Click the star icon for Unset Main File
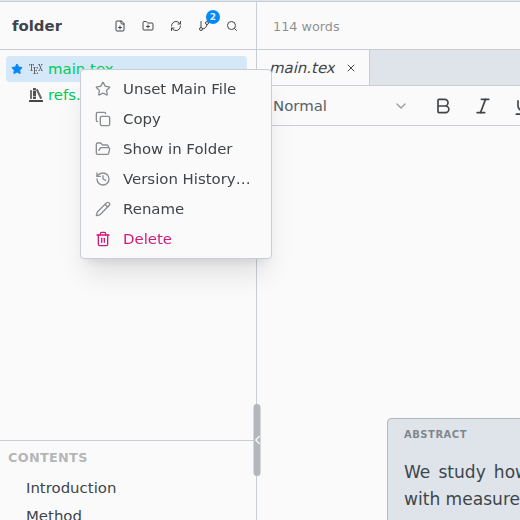520x520 pixels. (x=103, y=89)
